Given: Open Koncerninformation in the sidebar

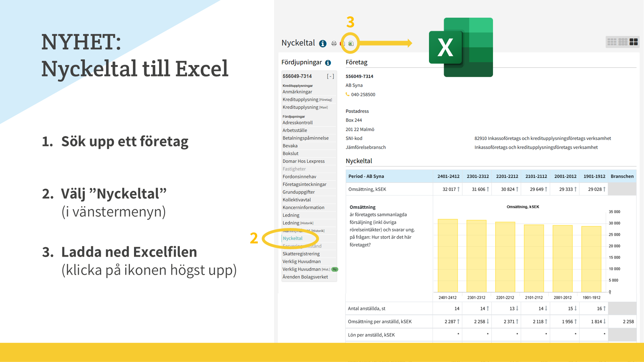Looking at the screenshot, I should pyautogui.click(x=303, y=208).
